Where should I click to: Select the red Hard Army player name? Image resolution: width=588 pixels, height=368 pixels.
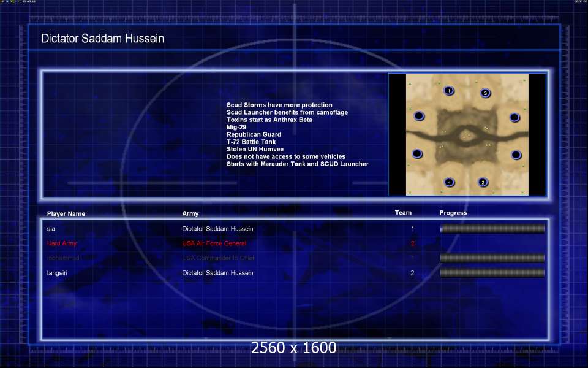click(62, 243)
